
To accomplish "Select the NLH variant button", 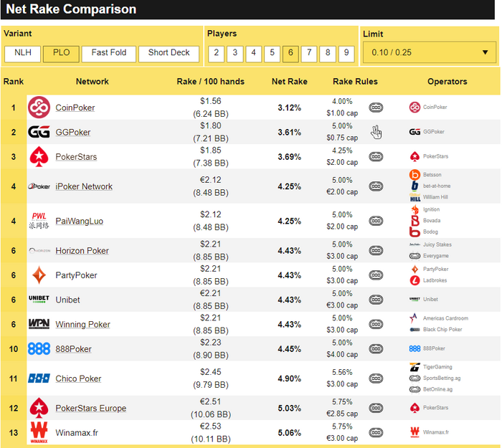I will tap(22, 54).
